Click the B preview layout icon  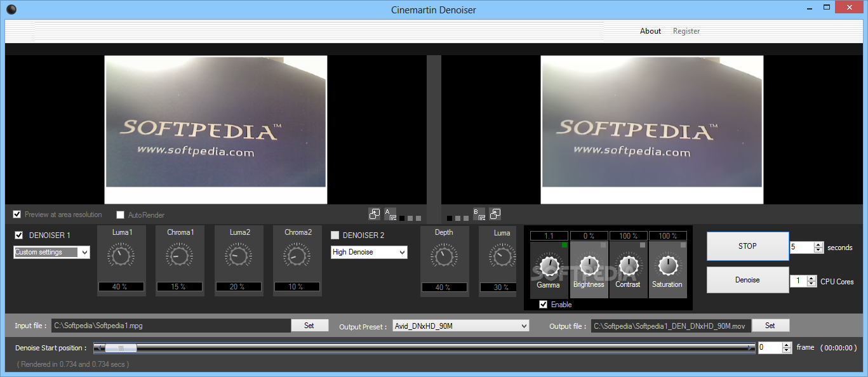coord(479,214)
